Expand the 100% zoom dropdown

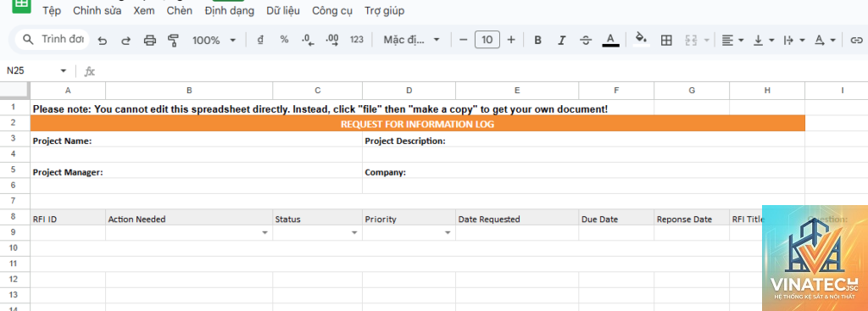[x=214, y=40]
